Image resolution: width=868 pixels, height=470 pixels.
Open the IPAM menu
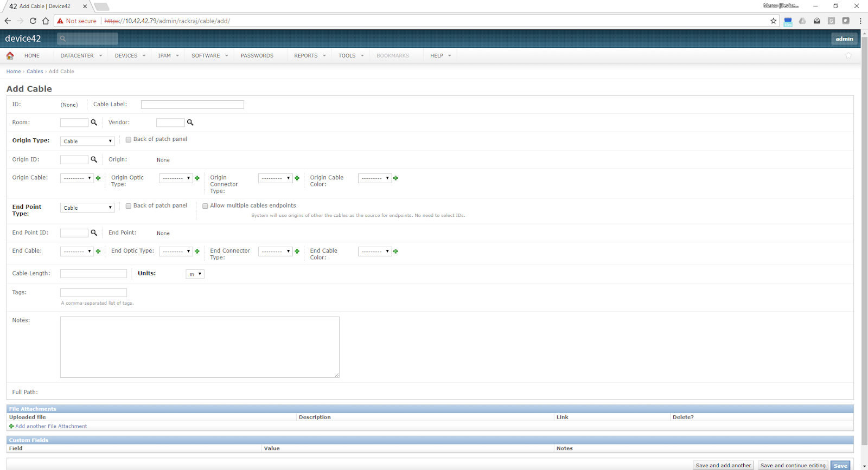[x=168, y=55]
